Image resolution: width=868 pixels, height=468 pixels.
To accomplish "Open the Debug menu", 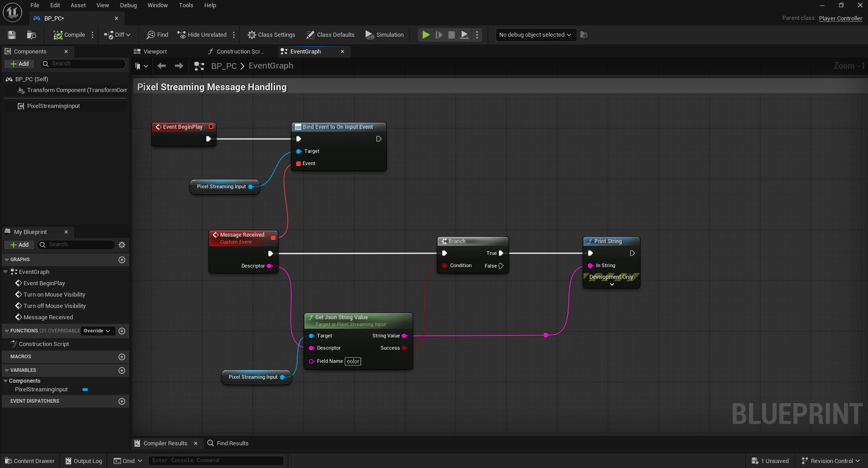I will coord(128,5).
